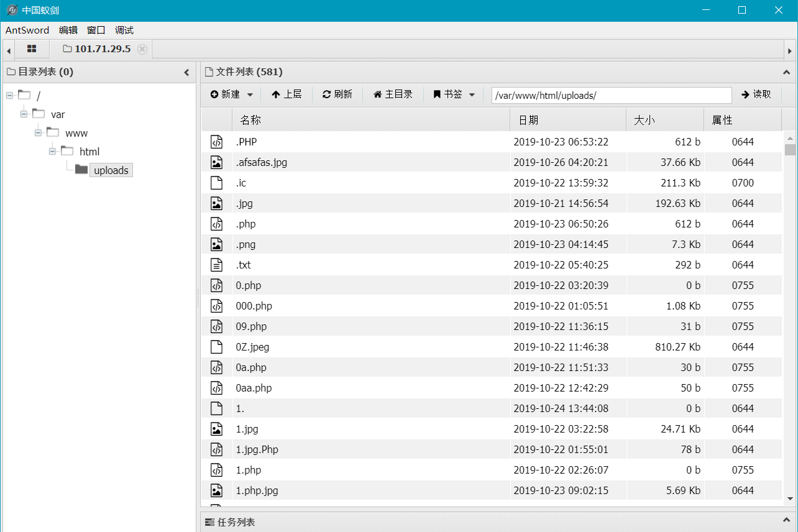Screen dimensions: 798x532
Task: Click the 0700 permission value
Action: [x=743, y=183]
